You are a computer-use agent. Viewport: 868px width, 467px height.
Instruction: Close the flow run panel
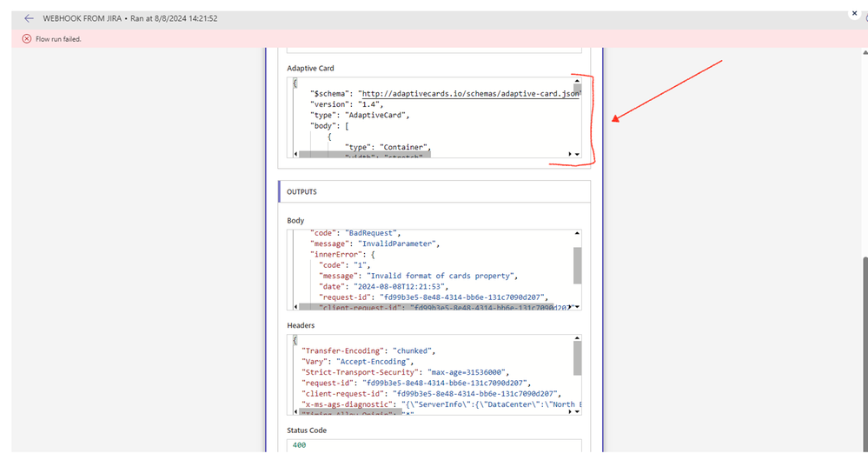pos(854,13)
